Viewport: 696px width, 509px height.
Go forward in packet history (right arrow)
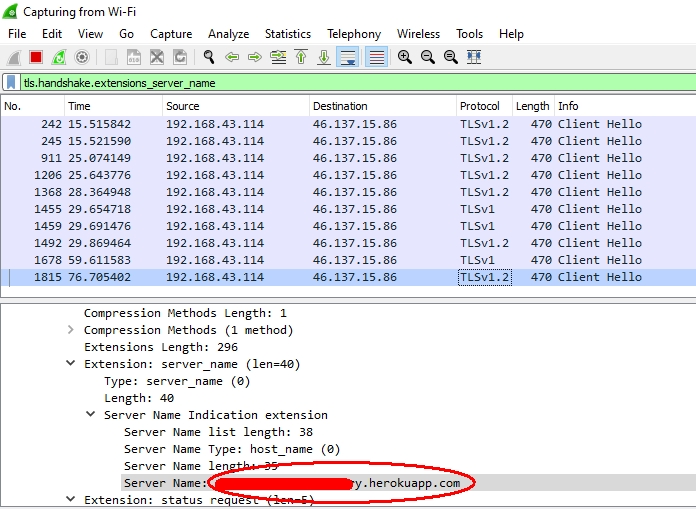[x=255, y=57]
